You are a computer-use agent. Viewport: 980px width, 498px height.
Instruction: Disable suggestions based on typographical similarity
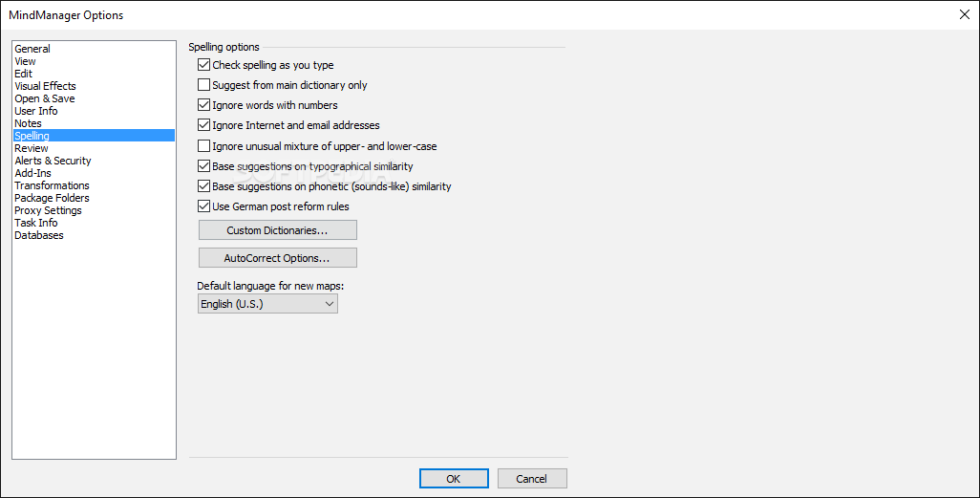click(203, 166)
